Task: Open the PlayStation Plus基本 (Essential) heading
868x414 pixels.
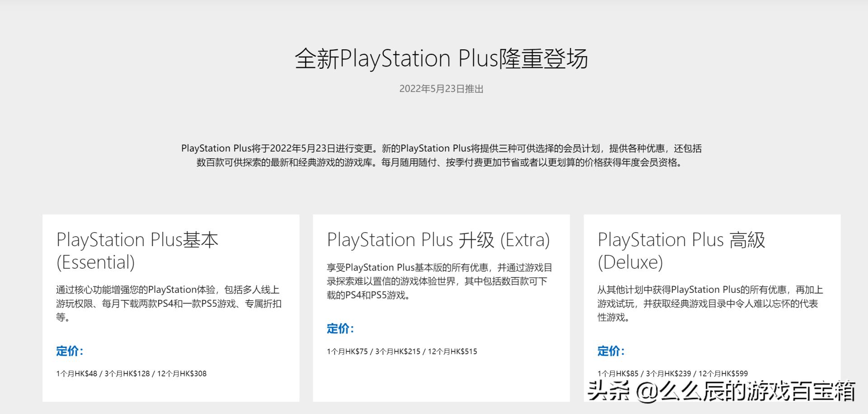Action: coord(137,251)
